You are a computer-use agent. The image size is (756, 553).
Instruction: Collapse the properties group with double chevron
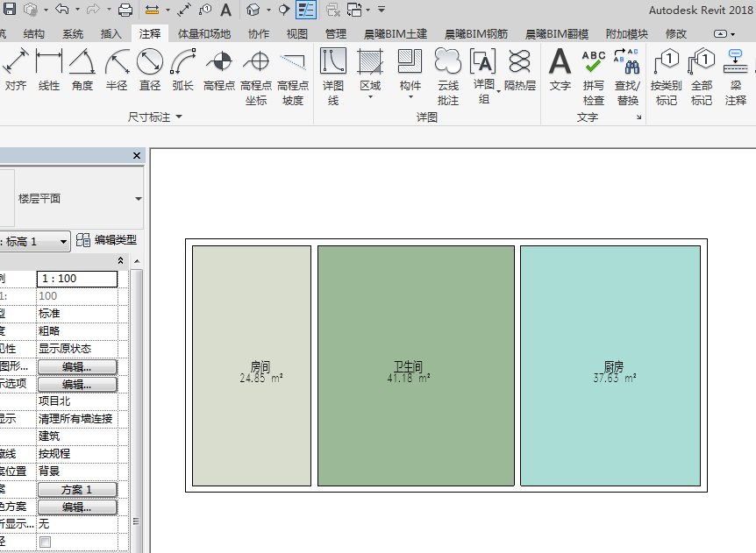tap(120, 260)
